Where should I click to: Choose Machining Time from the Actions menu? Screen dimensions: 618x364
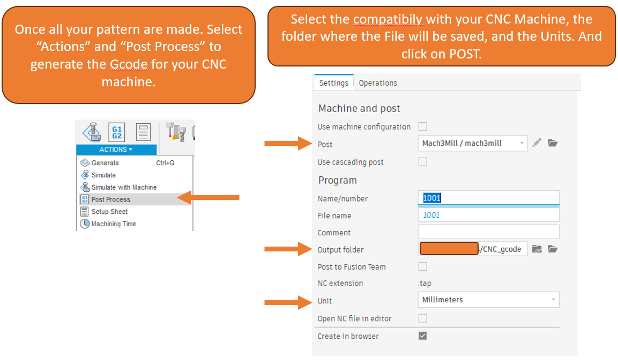[114, 224]
